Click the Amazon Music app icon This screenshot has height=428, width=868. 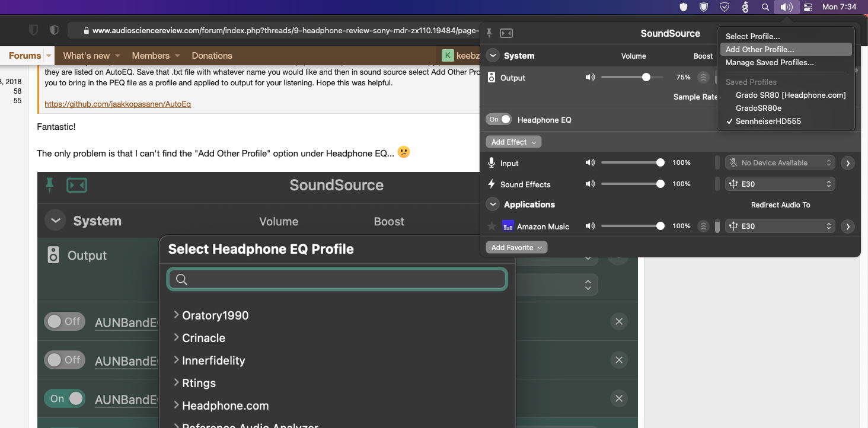(508, 226)
